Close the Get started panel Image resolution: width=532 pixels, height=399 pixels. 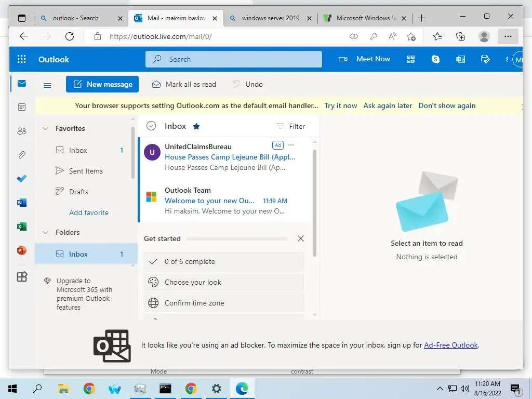point(301,238)
